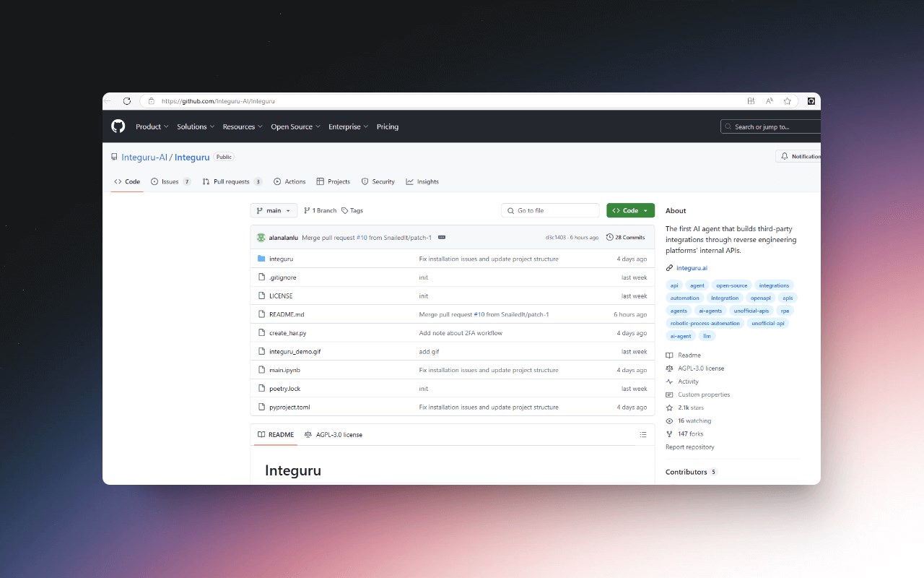
Task: Click the d3c1403 commit hash
Action: click(x=556, y=237)
